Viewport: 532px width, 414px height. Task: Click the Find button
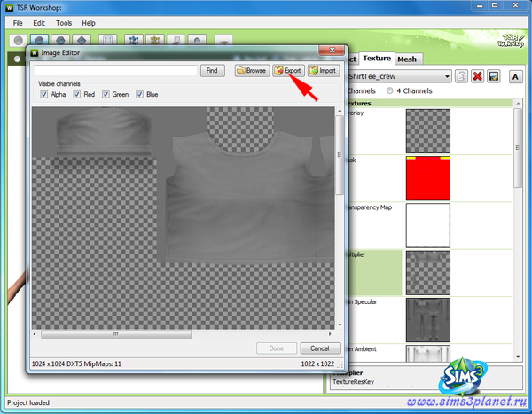tap(213, 71)
